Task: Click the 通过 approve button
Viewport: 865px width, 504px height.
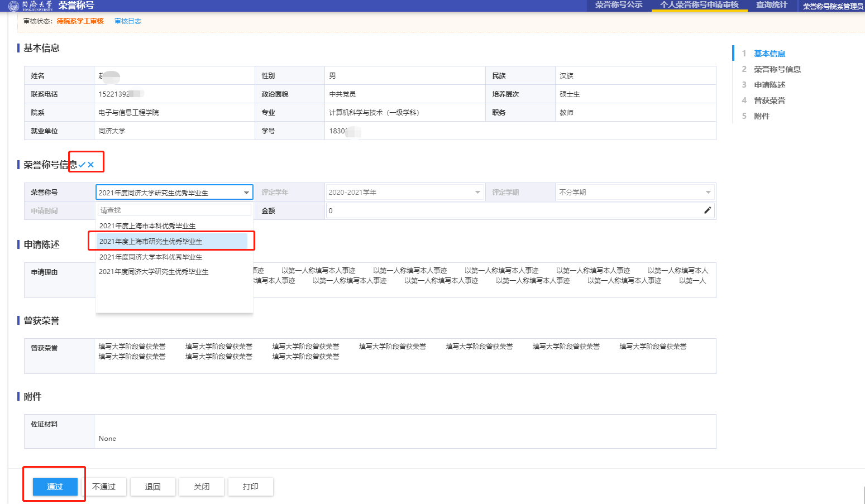Action: click(x=55, y=487)
